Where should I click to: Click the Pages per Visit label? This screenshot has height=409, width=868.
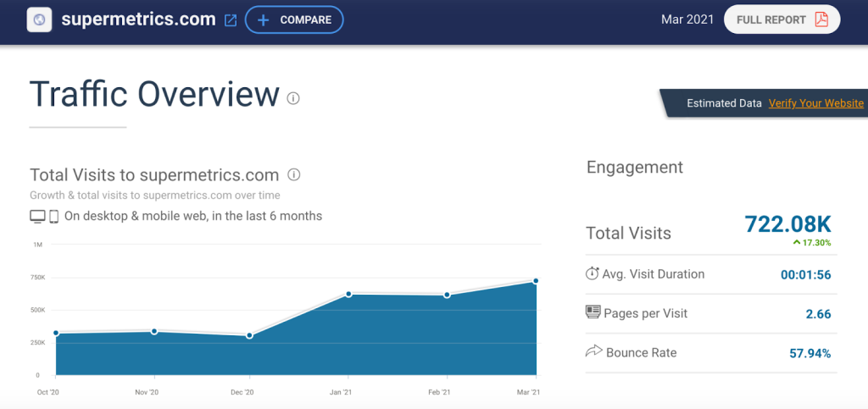click(x=646, y=313)
